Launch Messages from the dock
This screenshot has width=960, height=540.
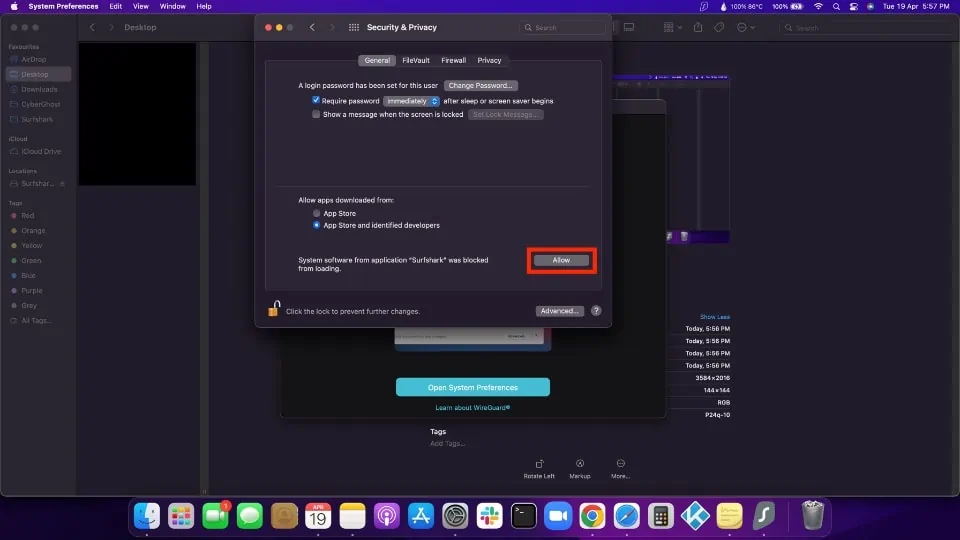(x=250, y=516)
